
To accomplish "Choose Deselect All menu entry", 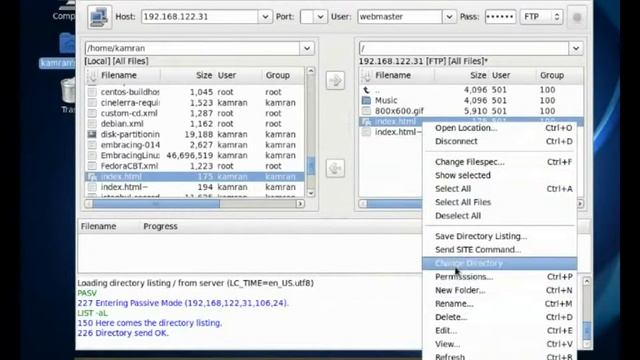I will click(500, 216).
